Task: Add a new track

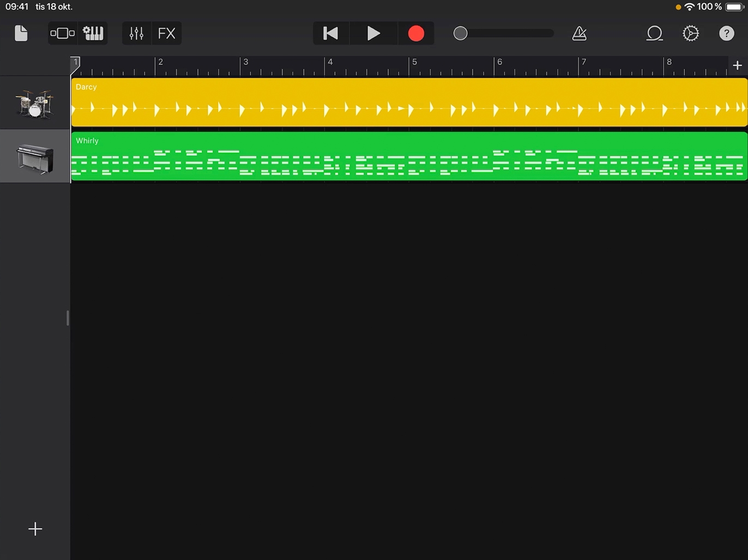Action: click(x=35, y=529)
